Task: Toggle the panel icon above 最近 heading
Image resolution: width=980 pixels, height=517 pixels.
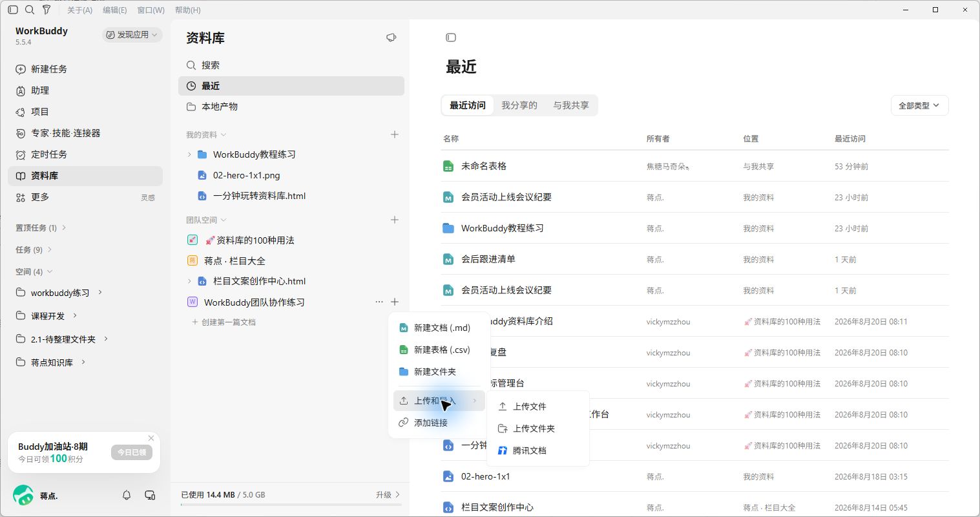Action: [451, 37]
